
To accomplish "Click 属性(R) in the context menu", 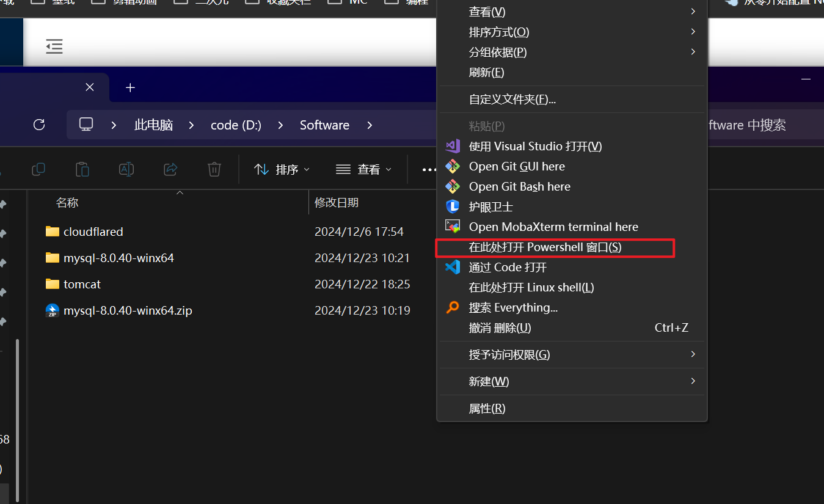I will click(487, 408).
